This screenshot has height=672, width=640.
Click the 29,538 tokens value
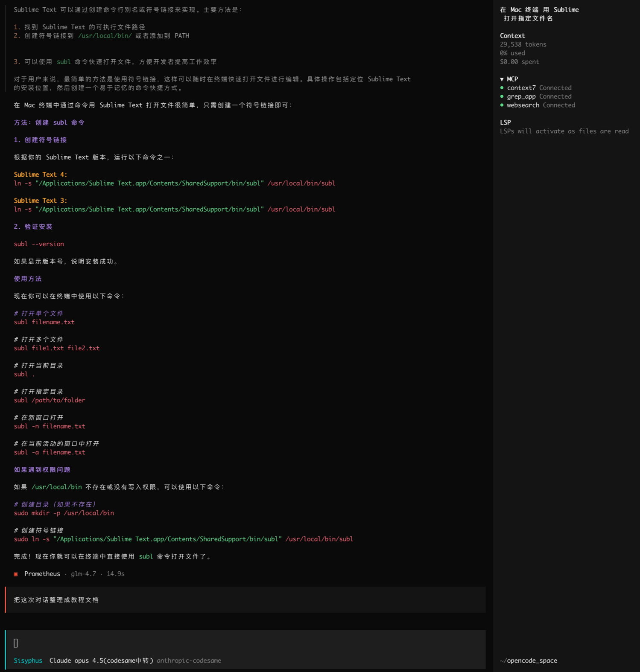[523, 44]
